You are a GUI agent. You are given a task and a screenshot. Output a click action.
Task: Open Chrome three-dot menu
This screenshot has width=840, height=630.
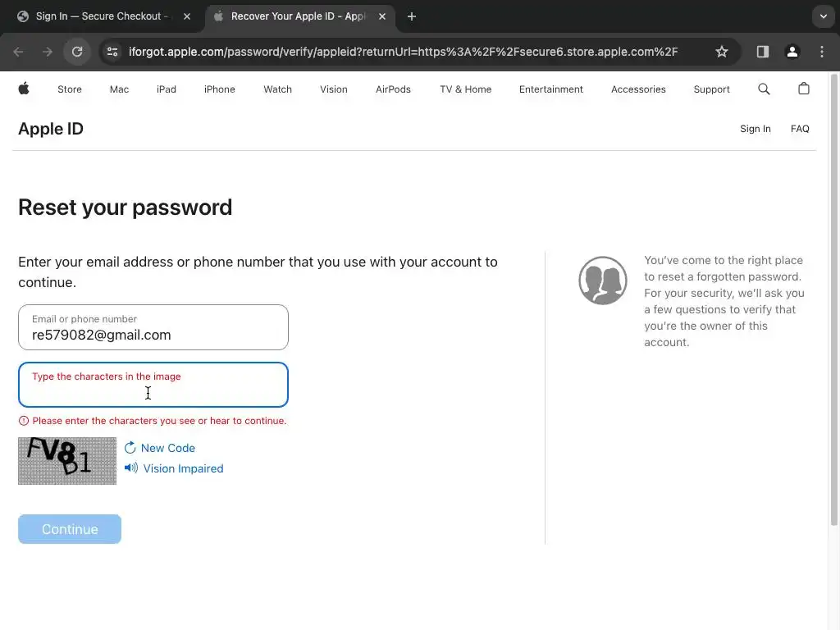click(x=822, y=52)
